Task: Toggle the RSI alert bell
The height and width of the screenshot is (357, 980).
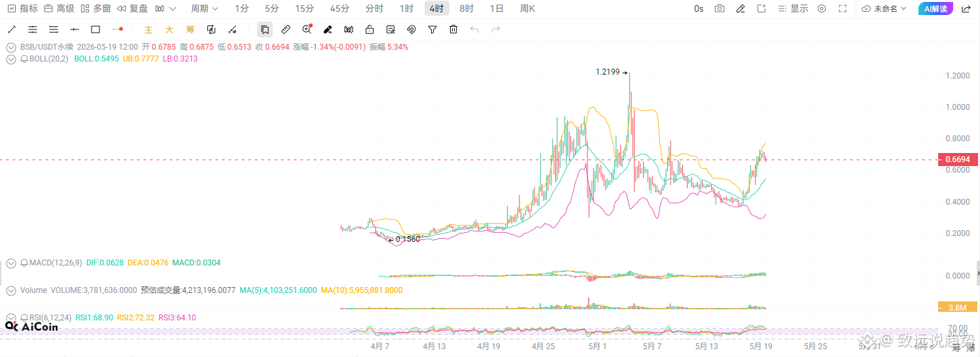Action: (24, 318)
